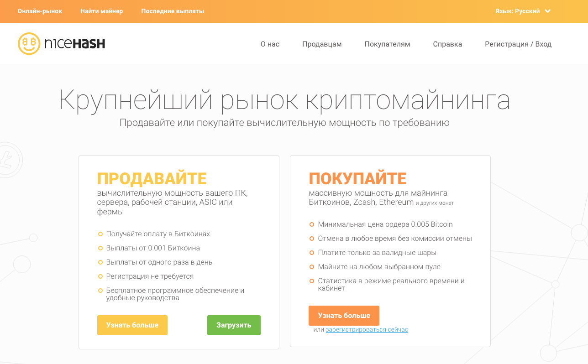Open the Покупателям menu item
The width and height of the screenshot is (588, 364).
pyautogui.click(x=387, y=44)
